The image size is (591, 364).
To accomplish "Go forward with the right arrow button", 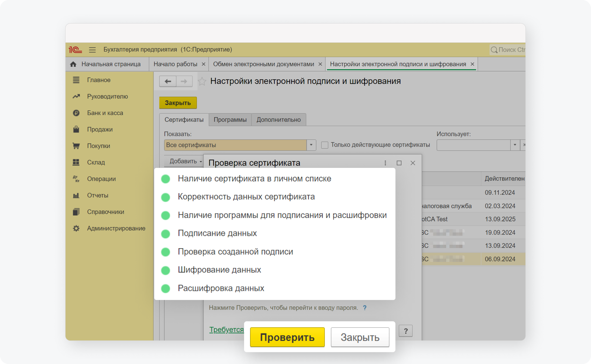I will [184, 81].
